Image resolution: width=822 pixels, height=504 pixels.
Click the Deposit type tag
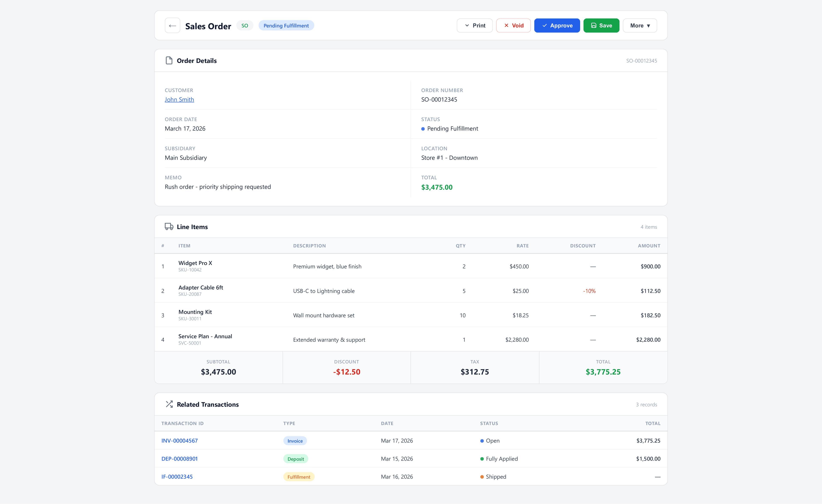[296, 459]
